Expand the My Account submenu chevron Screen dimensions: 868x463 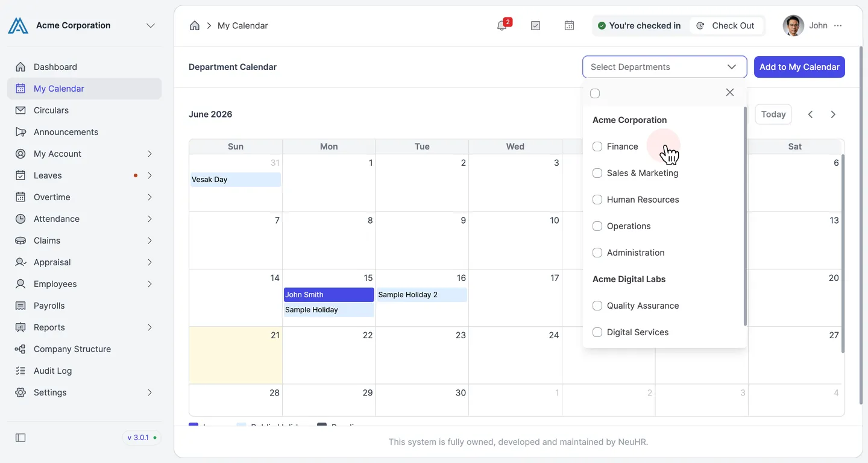[x=149, y=154]
